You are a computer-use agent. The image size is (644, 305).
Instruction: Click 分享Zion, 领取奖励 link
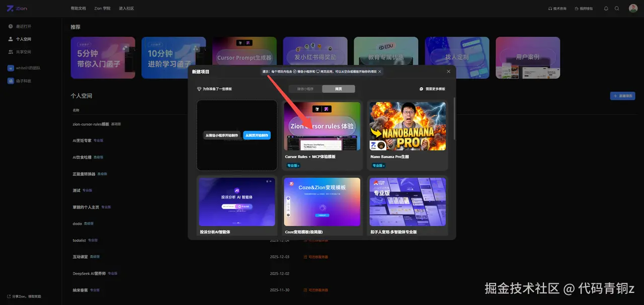point(27,296)
